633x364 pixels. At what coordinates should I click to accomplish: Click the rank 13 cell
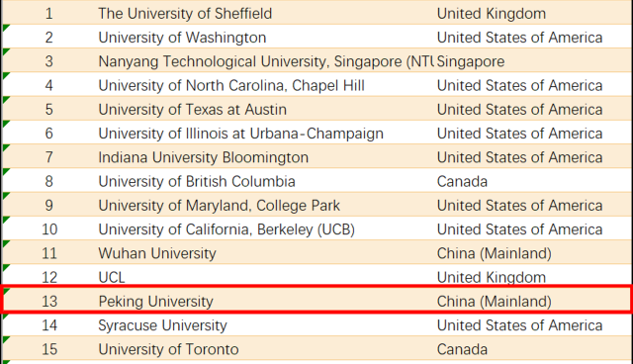[x=49, y=302]
